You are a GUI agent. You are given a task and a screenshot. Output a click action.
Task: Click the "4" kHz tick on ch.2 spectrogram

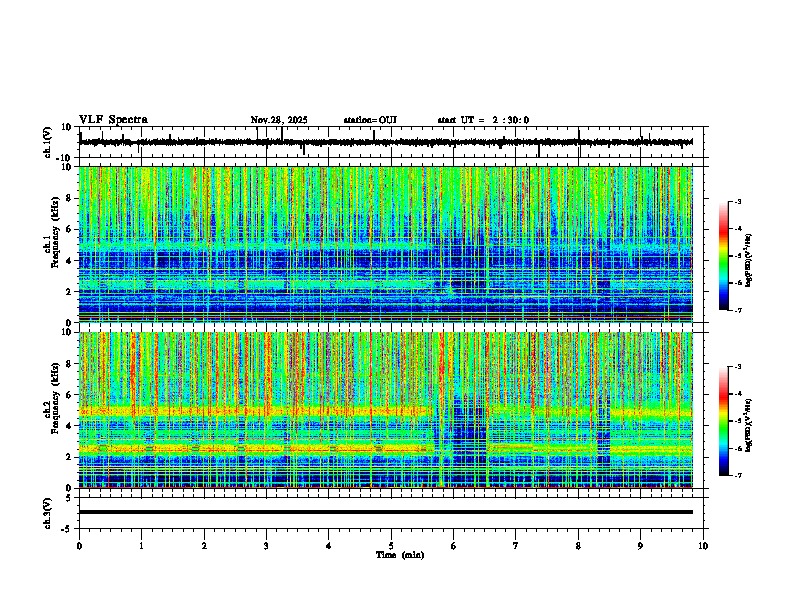click(x=69, y=426)
